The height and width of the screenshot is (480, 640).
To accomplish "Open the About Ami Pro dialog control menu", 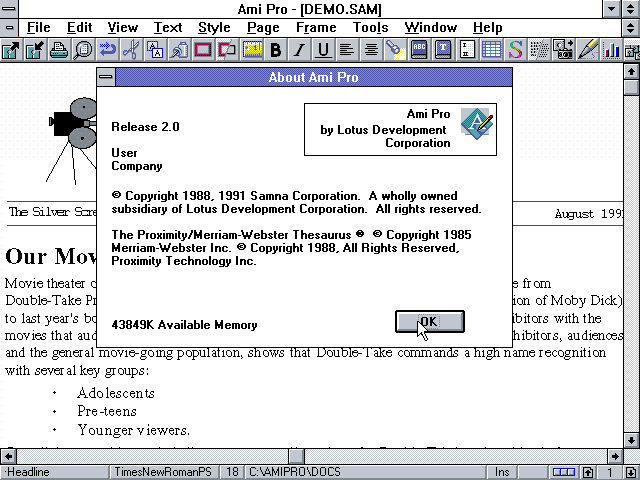I will point(106,77).
